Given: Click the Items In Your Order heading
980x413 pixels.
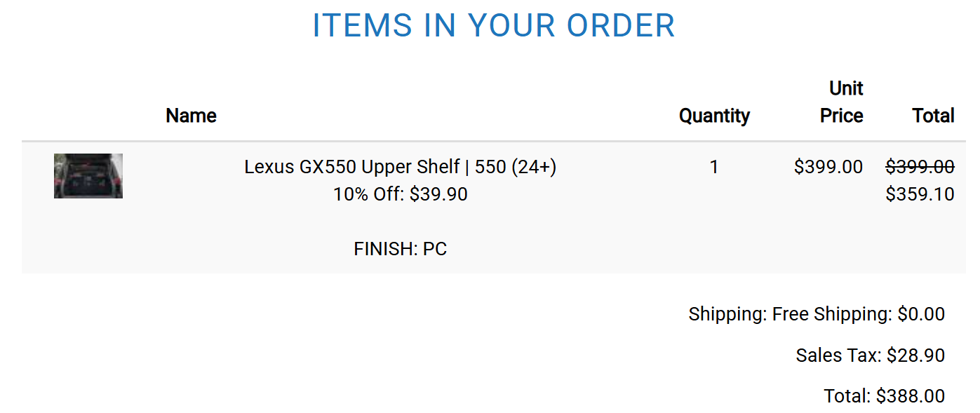Looking at the screenshot, I should 493,26.
